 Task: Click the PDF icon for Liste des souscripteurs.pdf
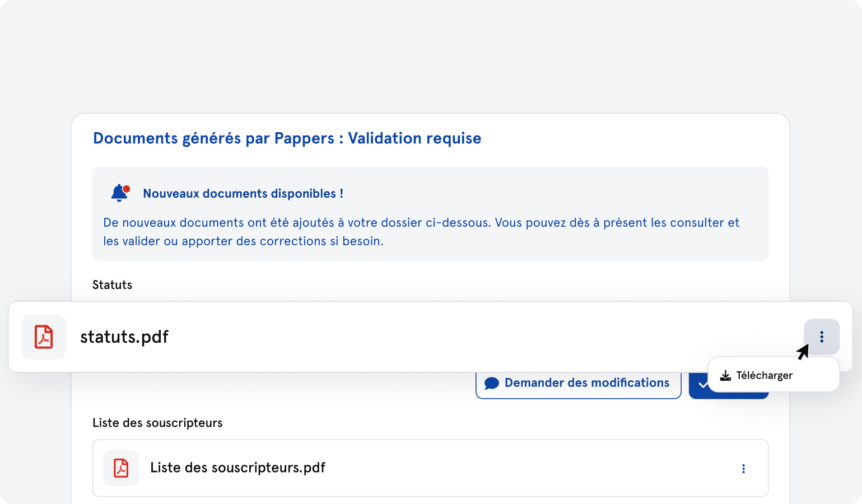(121, 468)
